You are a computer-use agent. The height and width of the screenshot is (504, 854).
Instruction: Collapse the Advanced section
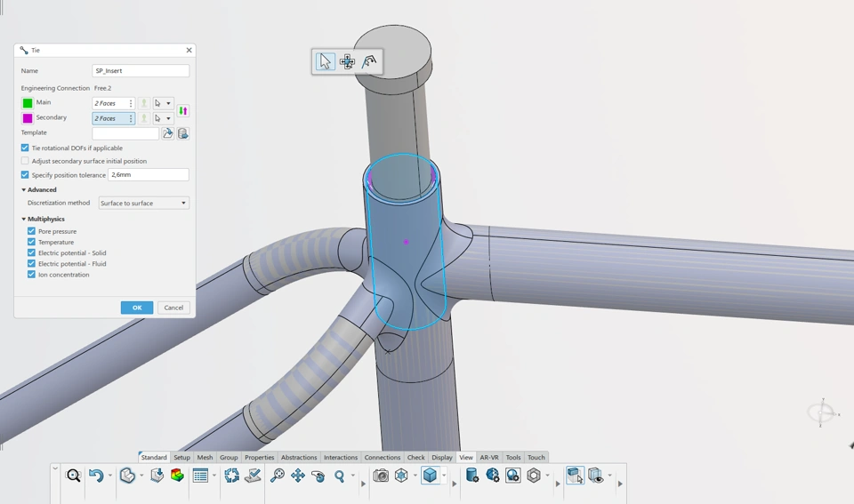[24, 189]
